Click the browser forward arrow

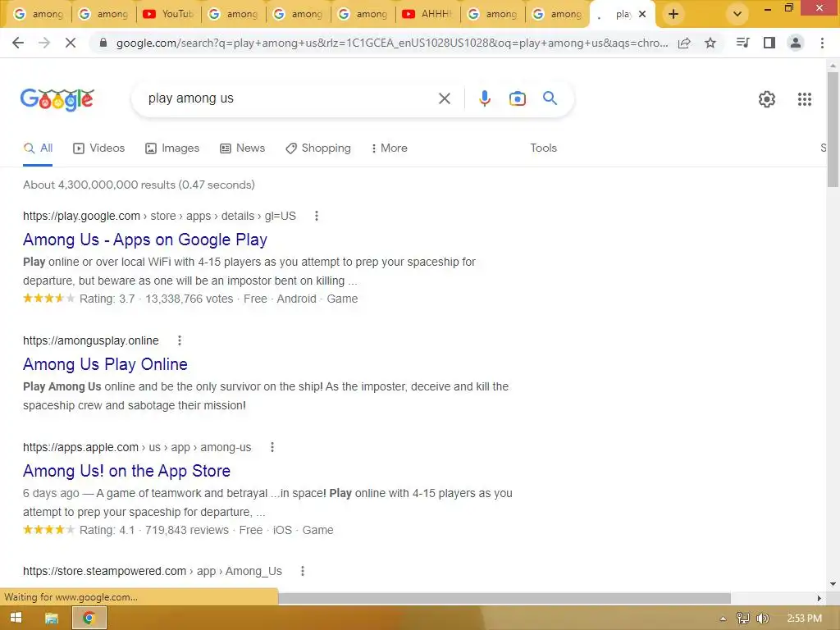coord(44,43)
